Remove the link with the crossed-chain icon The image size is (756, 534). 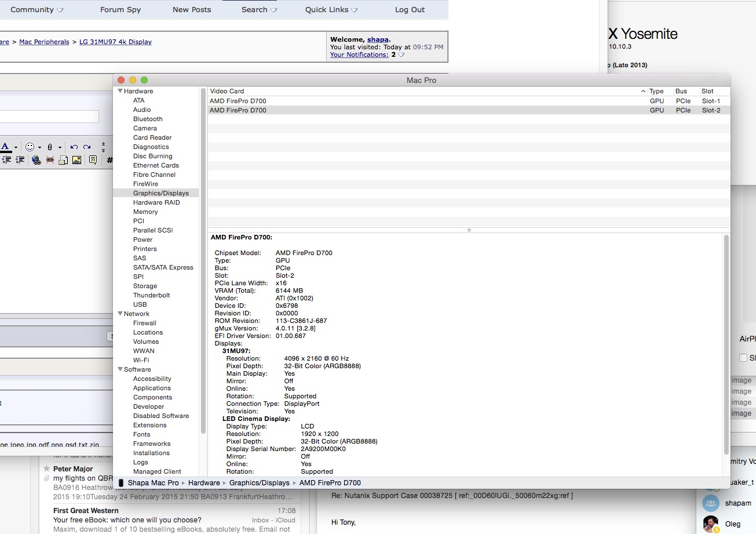click(50, 159)
